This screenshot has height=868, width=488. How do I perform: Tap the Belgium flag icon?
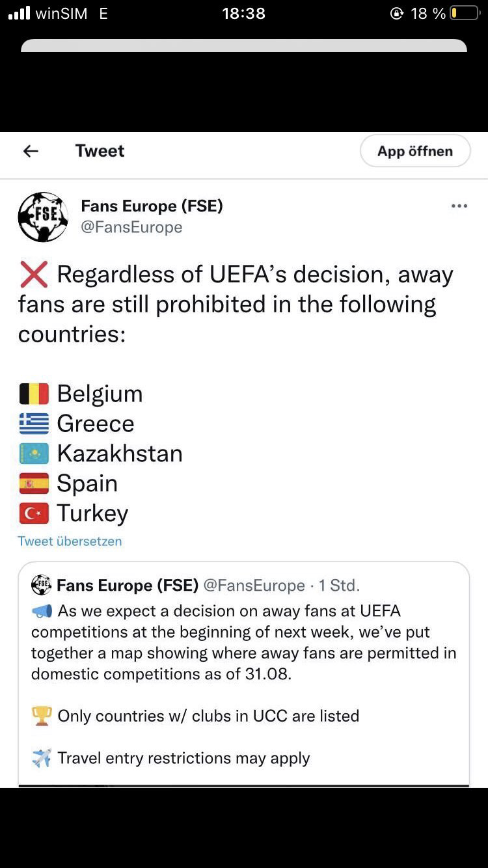(34, 394)
